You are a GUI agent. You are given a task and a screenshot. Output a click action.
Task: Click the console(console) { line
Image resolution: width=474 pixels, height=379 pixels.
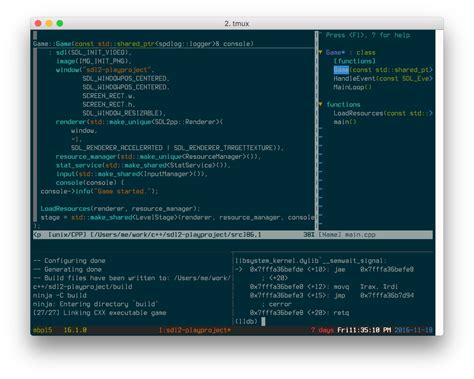90,182
